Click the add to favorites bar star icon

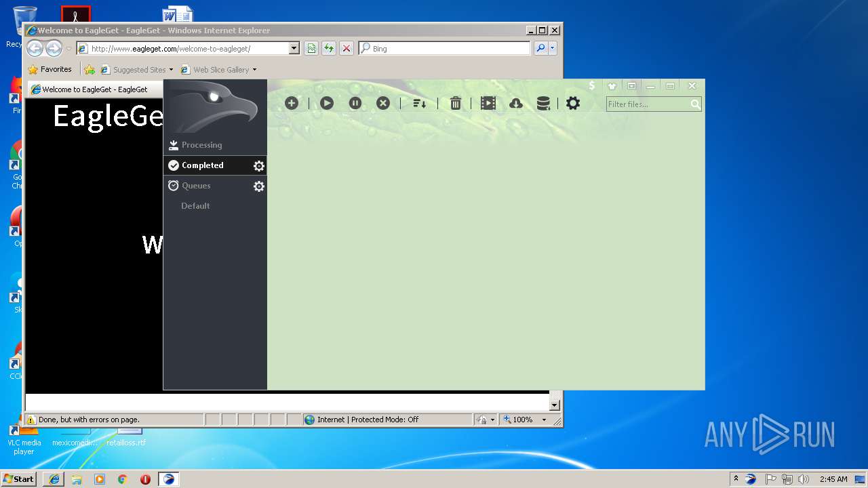pyautogui.click(x=90, y=69)
